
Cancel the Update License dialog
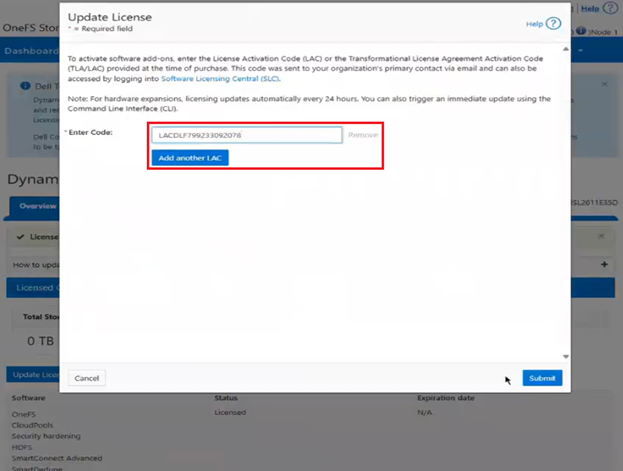tap(87, 378)
